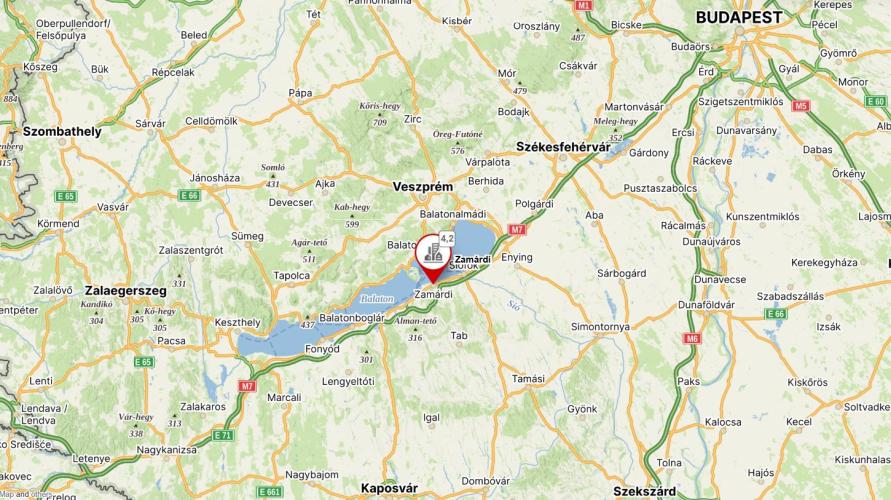891x500 pixels.
Task: Select the Szombathely city label
Action: tap(62, 132)
